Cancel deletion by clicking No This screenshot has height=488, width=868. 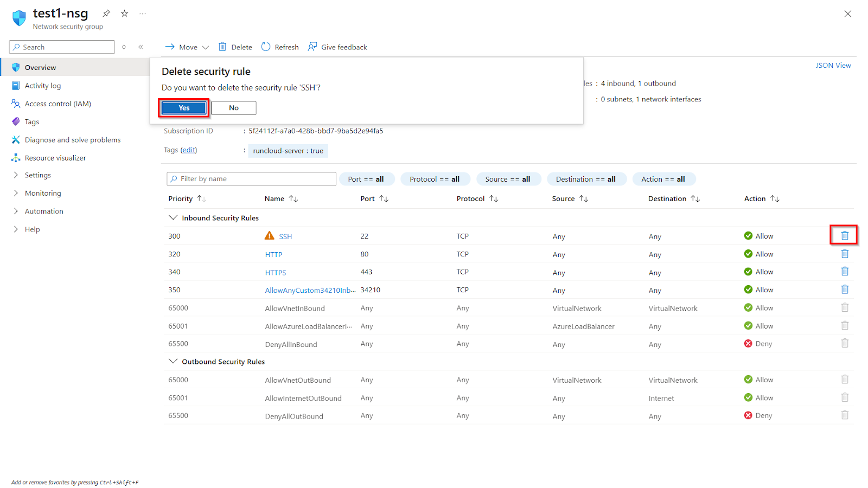point(233,108)
